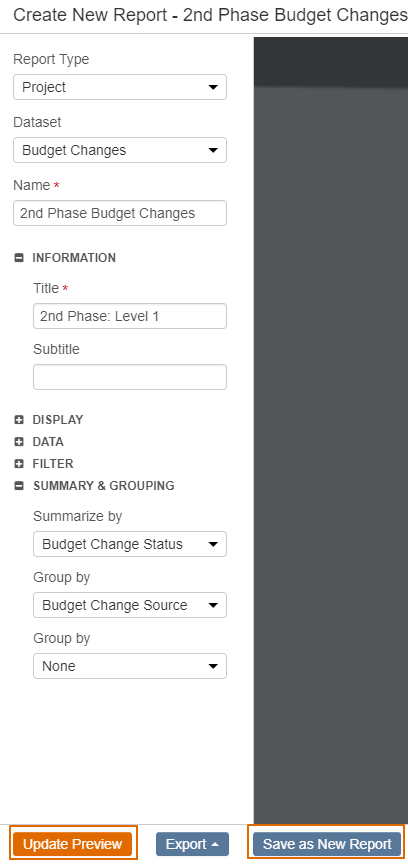
Task: Focus the Title field 2nd Phase: Level 1
Action: click(130, 316)
